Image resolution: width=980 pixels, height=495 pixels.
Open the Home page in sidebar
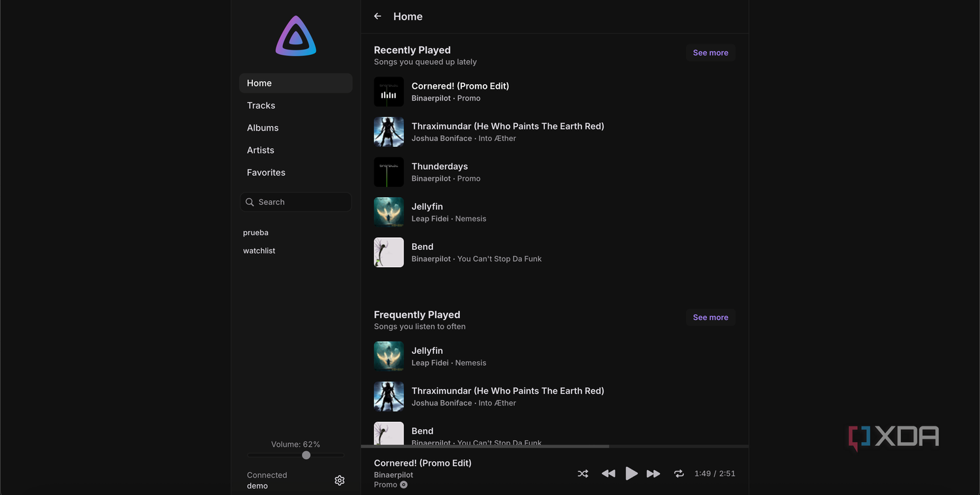pos(296,83)
